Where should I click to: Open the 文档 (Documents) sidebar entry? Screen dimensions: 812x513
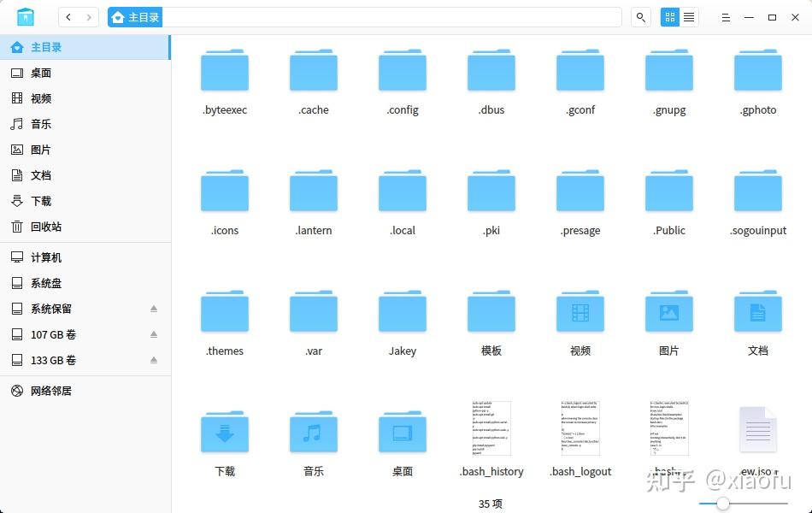point(39,175)
